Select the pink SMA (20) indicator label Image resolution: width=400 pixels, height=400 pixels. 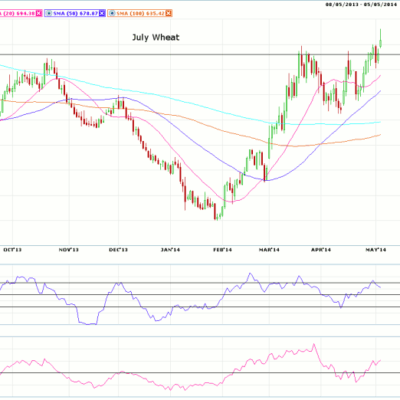(18, 13)
